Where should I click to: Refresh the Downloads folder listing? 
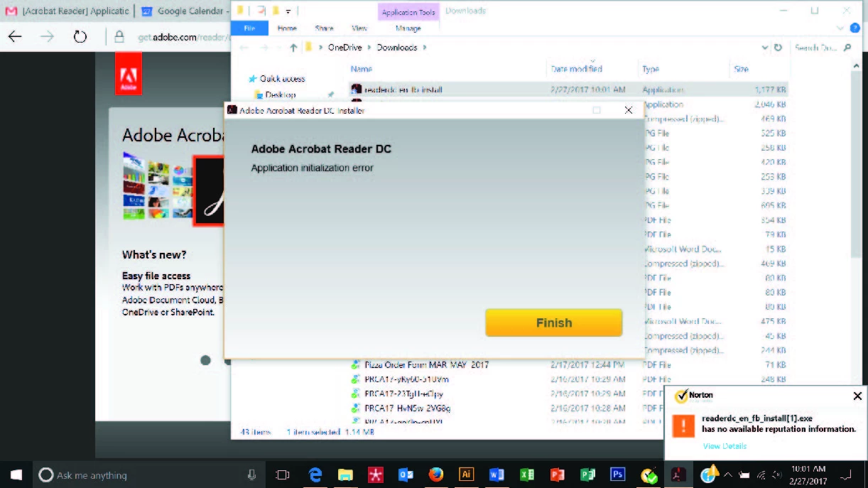point(778,48)
